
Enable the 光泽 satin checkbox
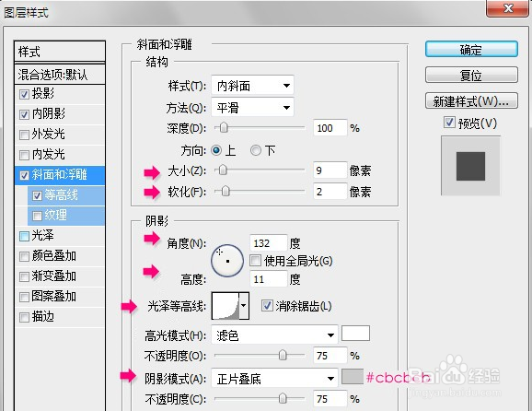coord(24,236)
